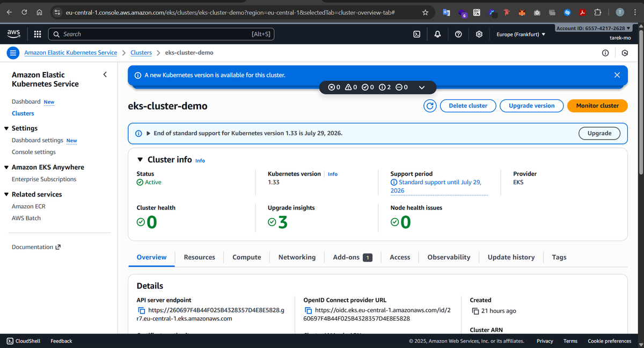Open Amazon Elastic Kubernetes Service breadcrumb link
The image size is (644, 348).
[x=70, y=53]
